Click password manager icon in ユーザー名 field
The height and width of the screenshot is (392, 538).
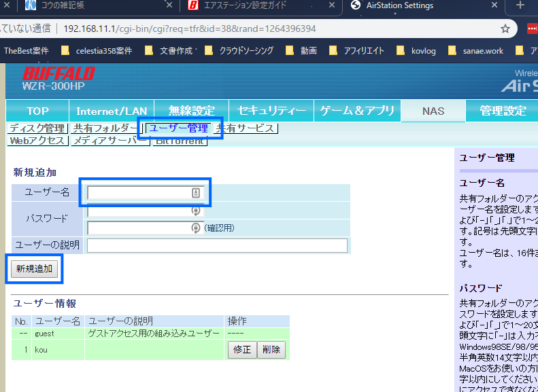tap(195, 193)
